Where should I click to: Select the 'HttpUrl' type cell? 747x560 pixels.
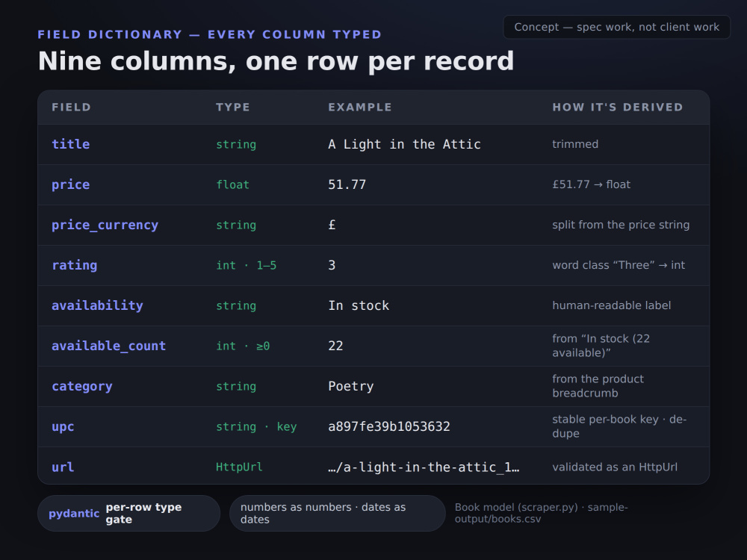tap(239, 467)
